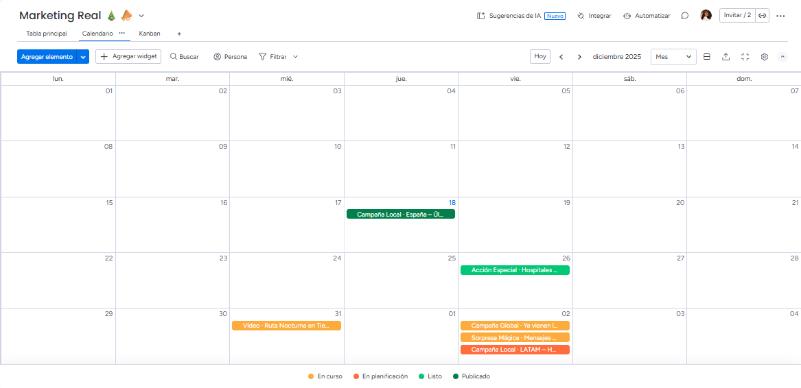Open the board conversation bubble icon
This screenshot has width=801, height=388.
[x=685, y=16]
